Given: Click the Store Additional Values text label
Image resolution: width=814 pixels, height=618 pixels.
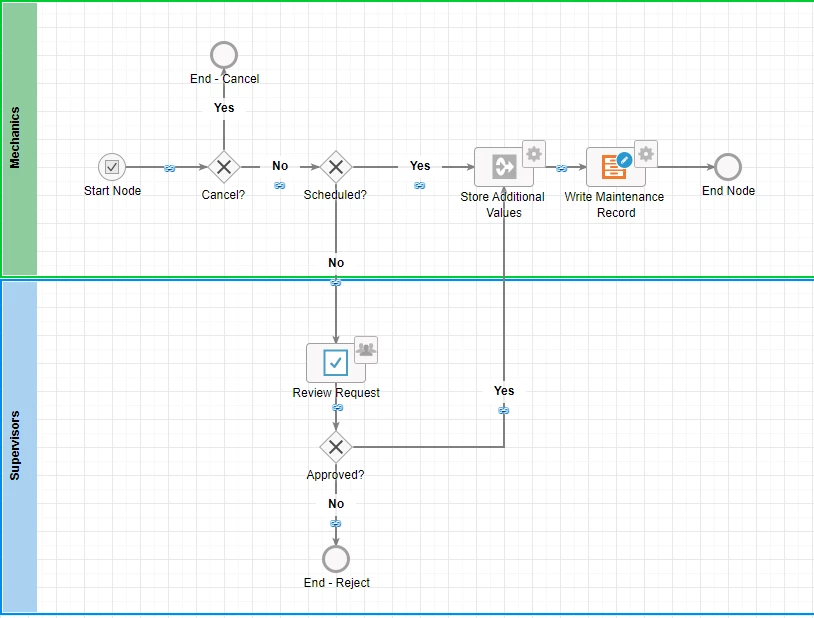Looking at the screenshot, I should coord(503,205).
